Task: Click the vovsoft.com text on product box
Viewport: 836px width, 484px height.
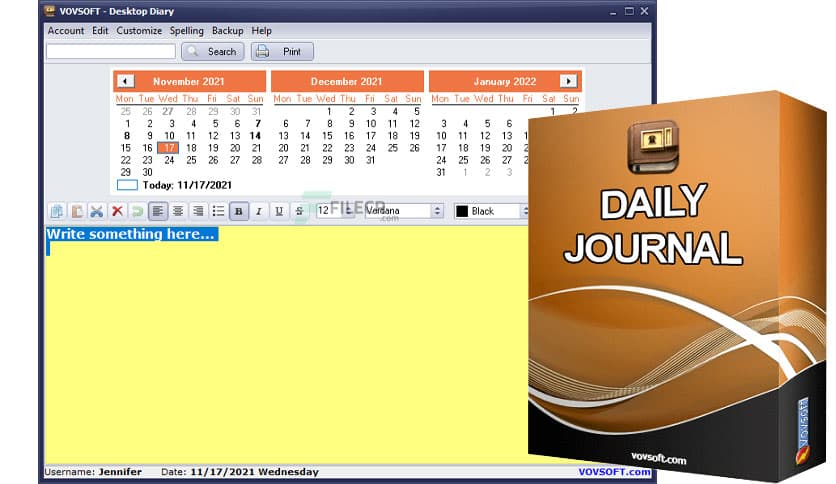Action: (658, 458)
